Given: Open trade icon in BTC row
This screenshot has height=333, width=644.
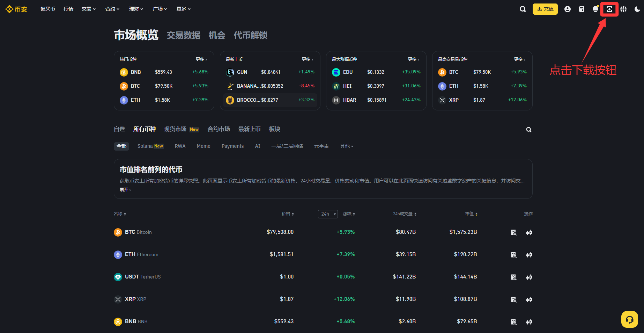Looking at the screenshot, I should point(529,232).
